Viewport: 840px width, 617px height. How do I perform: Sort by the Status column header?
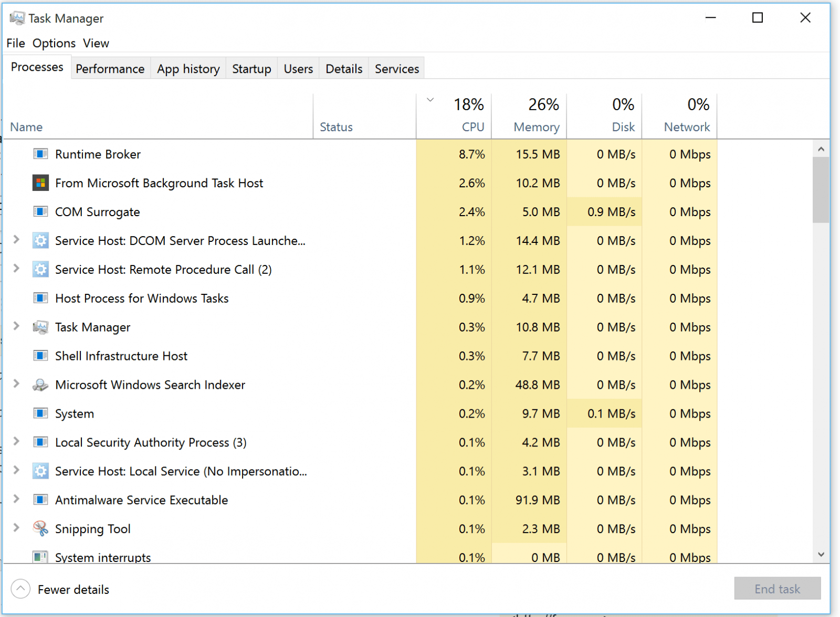(365, 116)
